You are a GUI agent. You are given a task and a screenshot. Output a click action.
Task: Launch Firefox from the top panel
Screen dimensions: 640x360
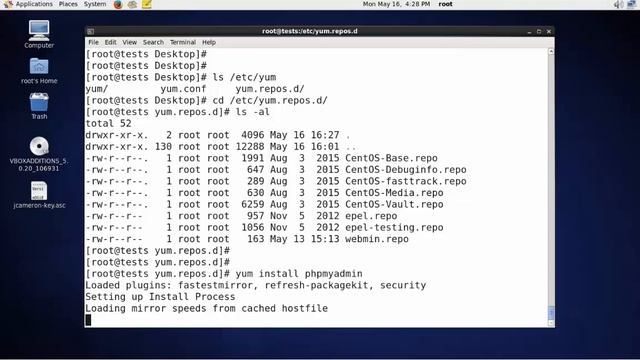[x=118, y=4]
